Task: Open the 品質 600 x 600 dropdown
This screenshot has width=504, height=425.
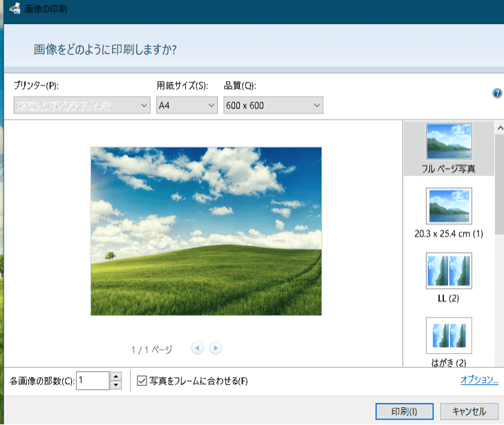Action: click(273, 105)
